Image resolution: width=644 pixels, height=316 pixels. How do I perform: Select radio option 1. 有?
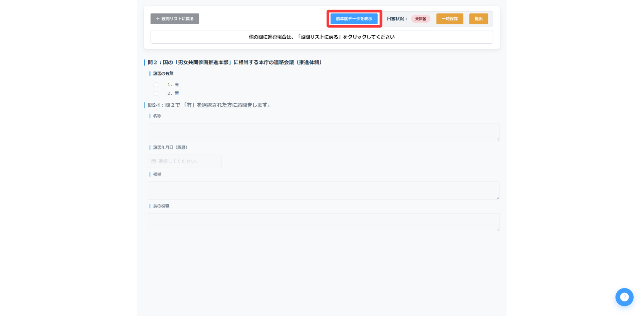point(156,85)
